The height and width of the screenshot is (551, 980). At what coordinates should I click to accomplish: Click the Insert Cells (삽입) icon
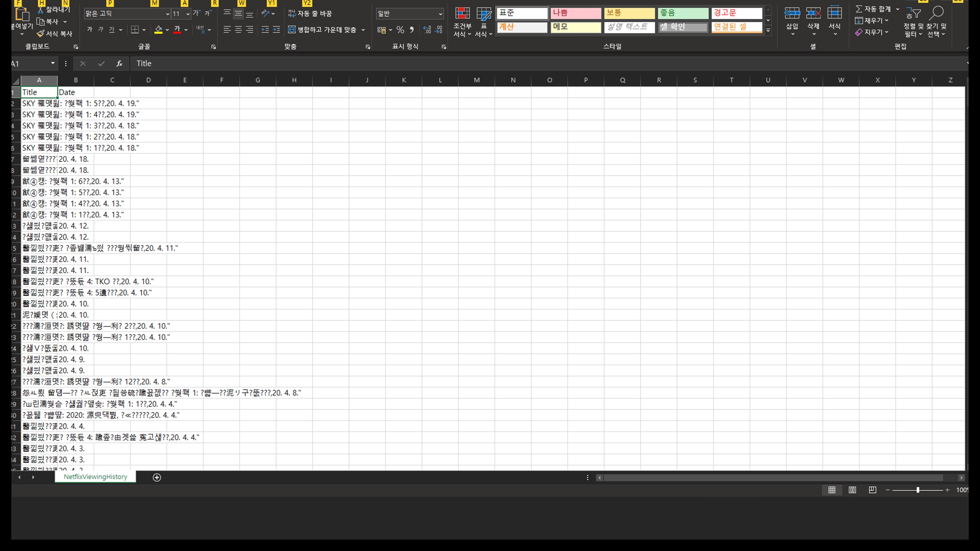792,14
